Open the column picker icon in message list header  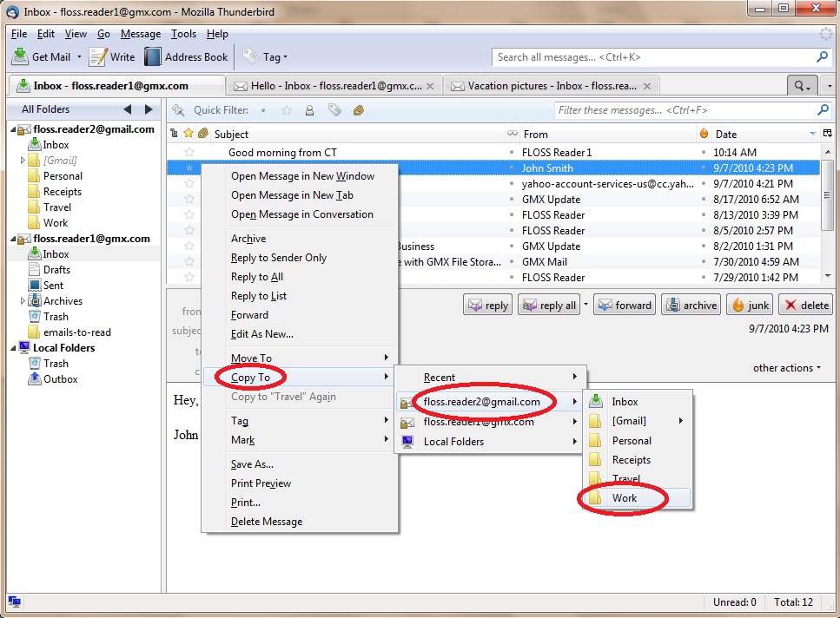click(x=826, y=134)
